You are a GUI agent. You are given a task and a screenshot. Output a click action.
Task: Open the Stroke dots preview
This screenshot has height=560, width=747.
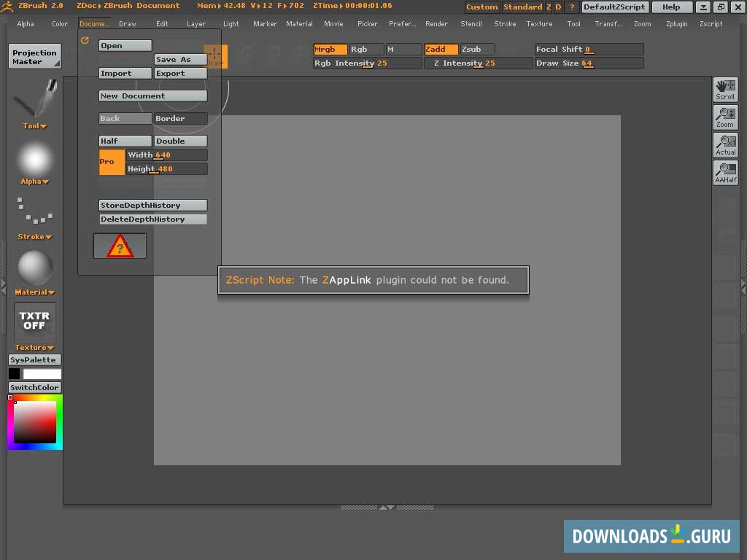click(x=35, y=211)
